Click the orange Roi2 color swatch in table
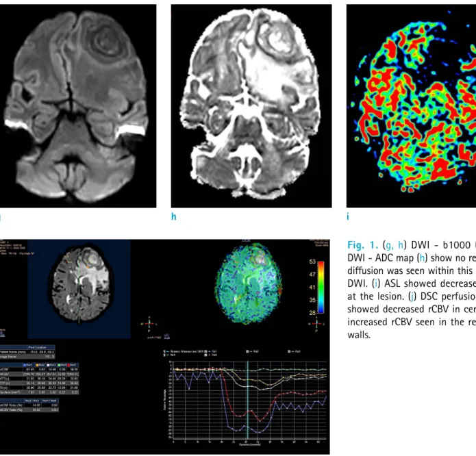Screen dimensions: 476x456 38,365
